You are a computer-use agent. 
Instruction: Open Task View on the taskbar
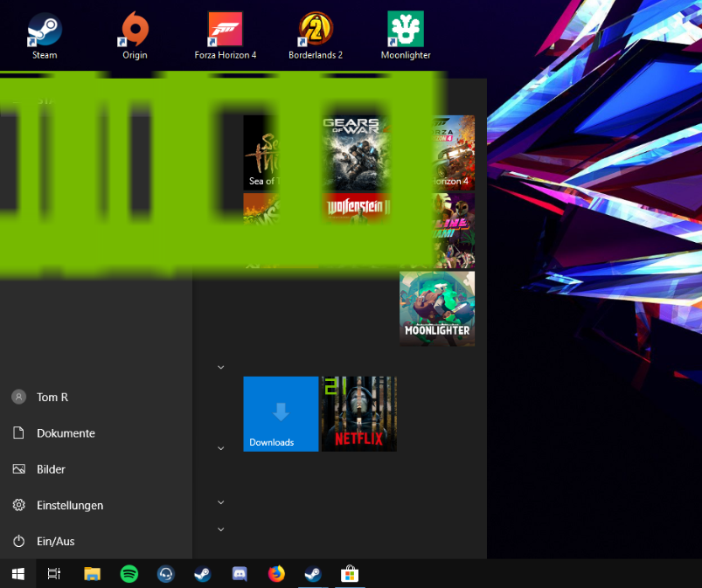tap(54, 574)
